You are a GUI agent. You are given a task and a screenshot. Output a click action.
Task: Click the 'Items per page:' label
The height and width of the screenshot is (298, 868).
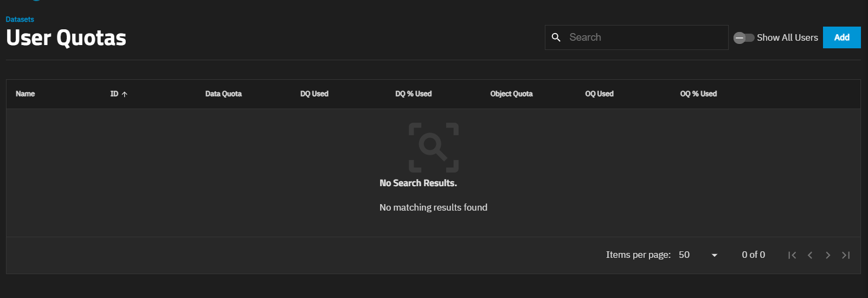638,255
